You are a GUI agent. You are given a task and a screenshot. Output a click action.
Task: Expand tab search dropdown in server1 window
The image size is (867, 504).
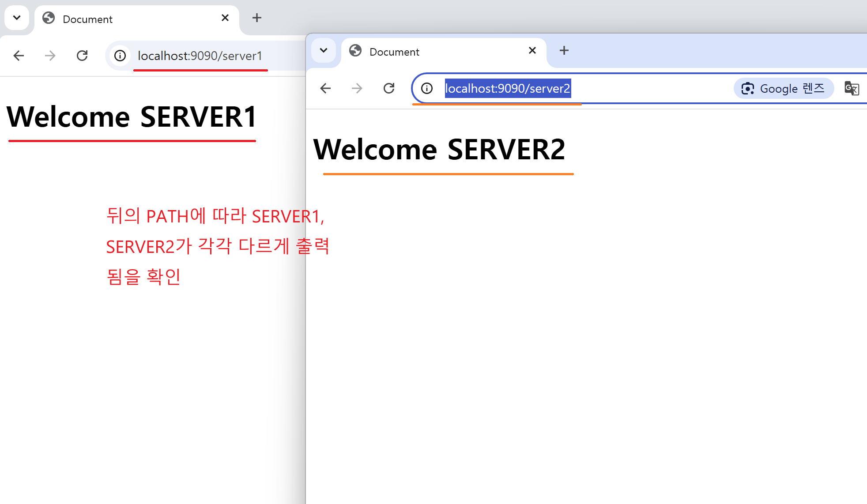pos(17,18)
